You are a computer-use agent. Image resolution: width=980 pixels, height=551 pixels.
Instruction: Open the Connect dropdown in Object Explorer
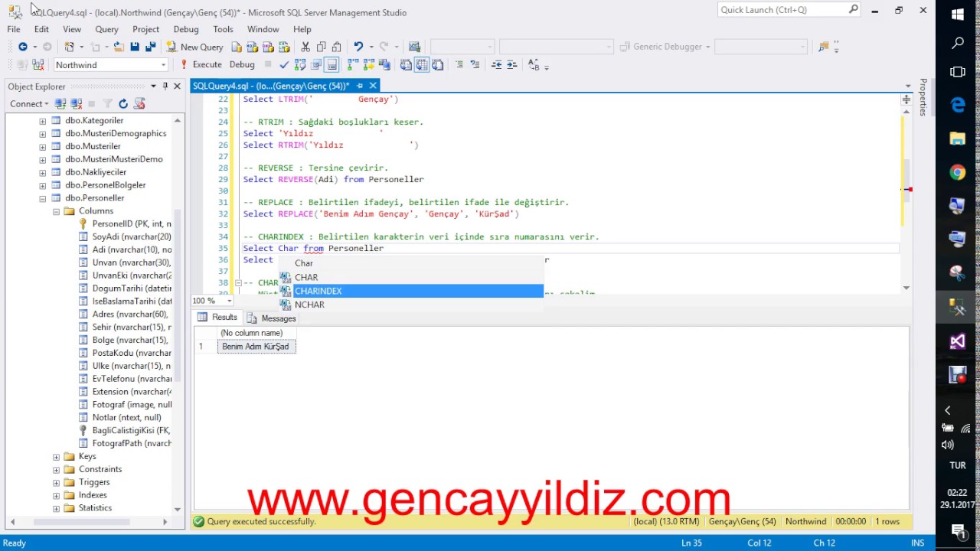coord(29,103)
